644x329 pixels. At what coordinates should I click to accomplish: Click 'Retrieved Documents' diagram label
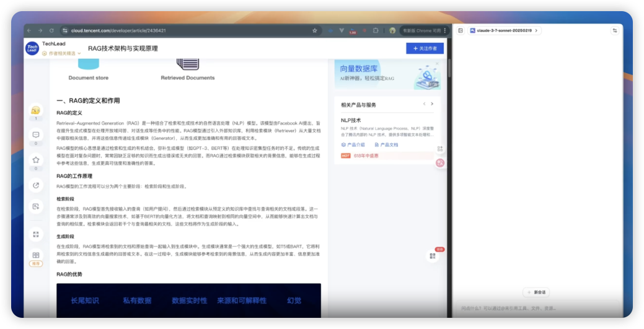tap(188, 77)
